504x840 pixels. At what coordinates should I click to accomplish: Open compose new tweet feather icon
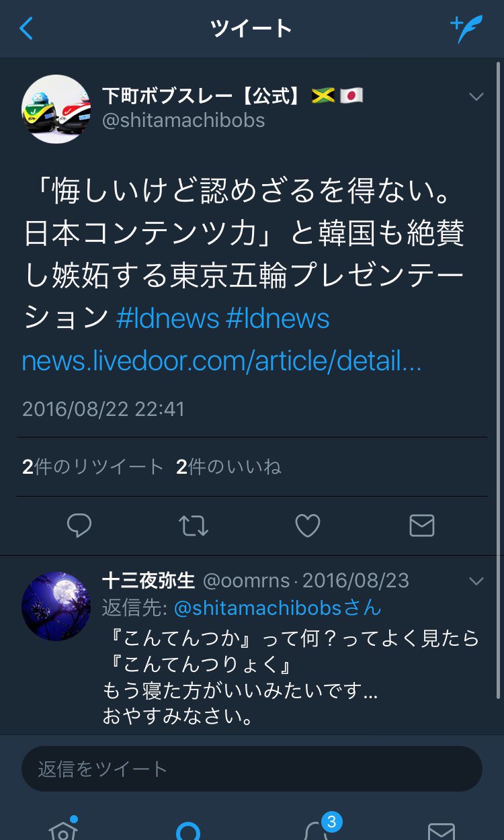tap(466, 28)
